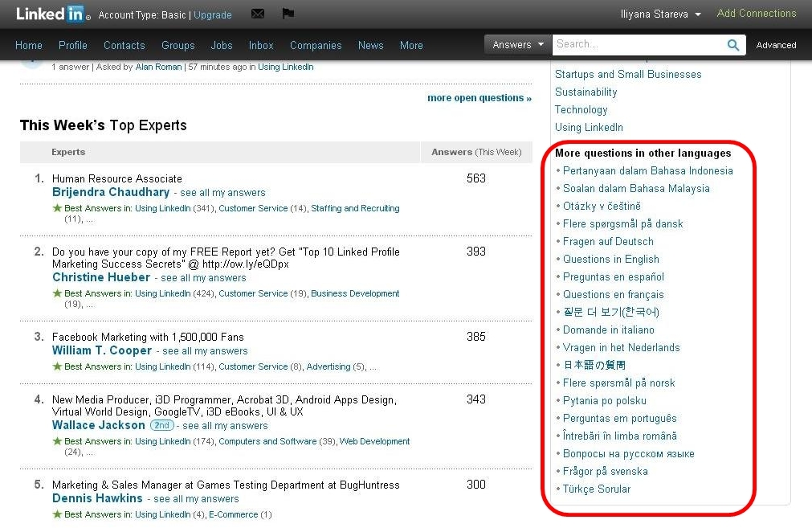Click the 2nd connection badge by Wallace Jackson
The image size is (812, 528).
click(162, 425)
